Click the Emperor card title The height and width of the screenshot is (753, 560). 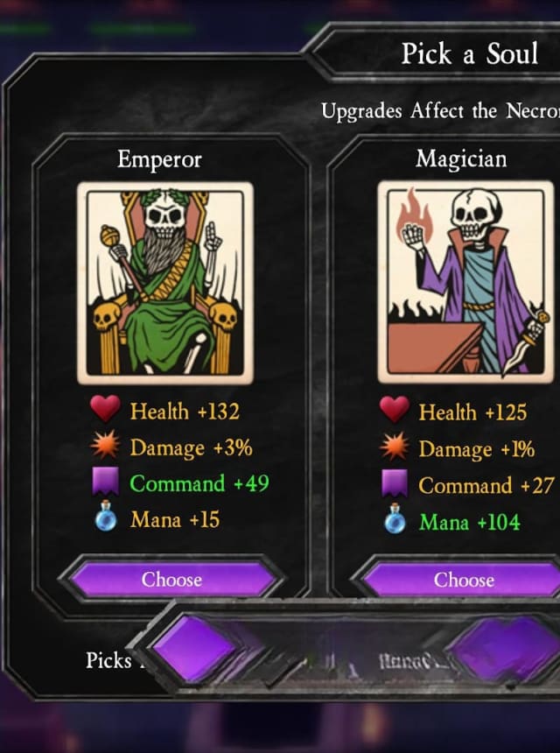pos(160,159)
